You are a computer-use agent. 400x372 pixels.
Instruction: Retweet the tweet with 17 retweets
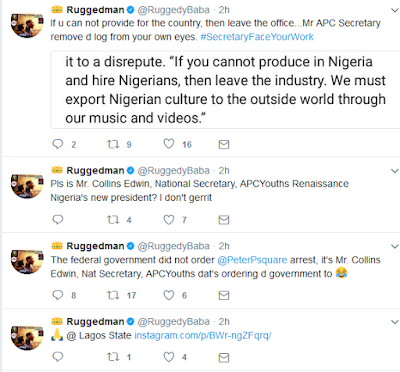pos(113,295)
